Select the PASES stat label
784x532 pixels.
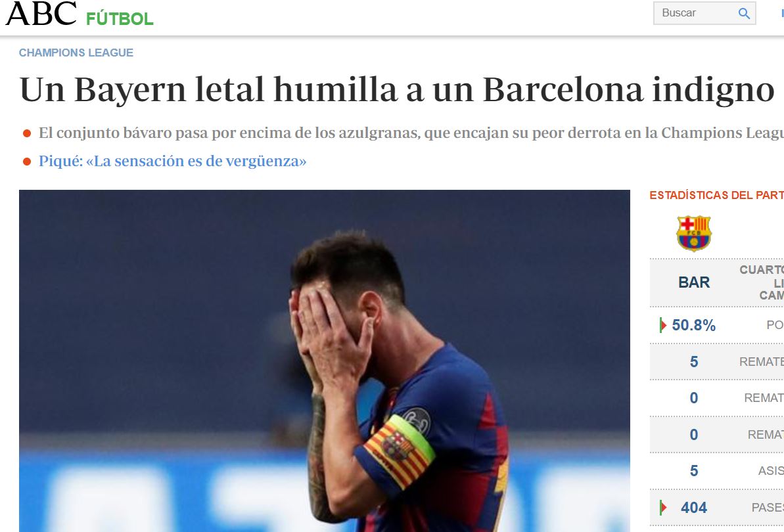point(768,508)
